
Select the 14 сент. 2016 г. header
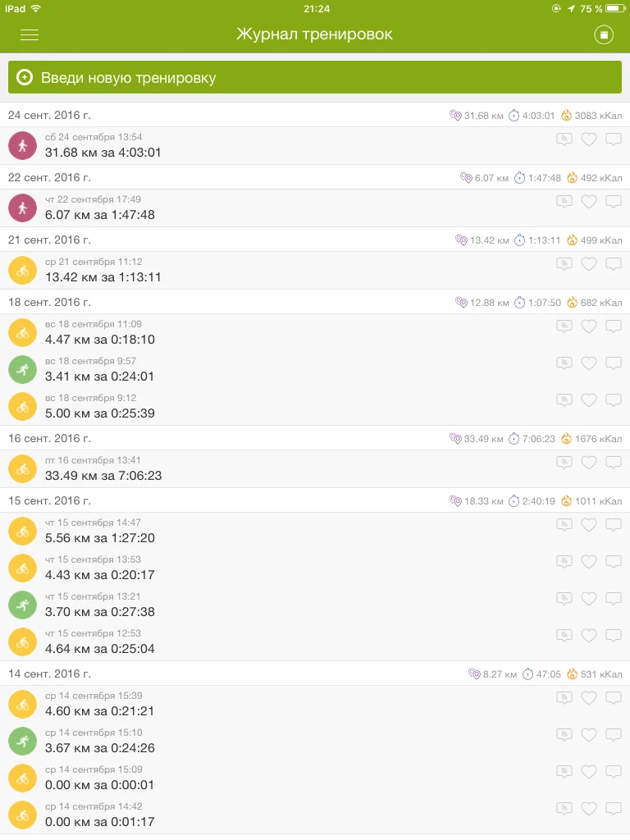pyautogui.click(x=49, y=673)
